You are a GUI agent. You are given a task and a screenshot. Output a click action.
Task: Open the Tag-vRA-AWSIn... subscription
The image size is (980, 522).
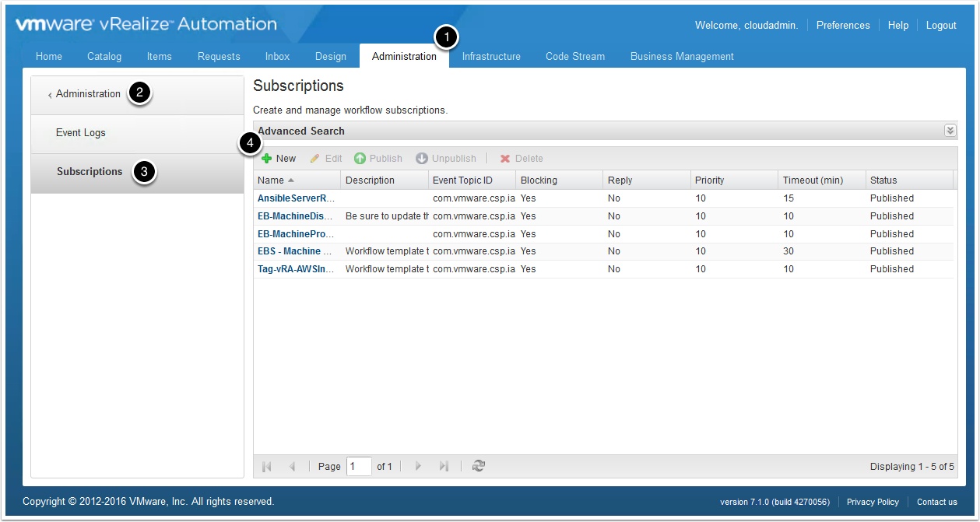click(296, 269)
